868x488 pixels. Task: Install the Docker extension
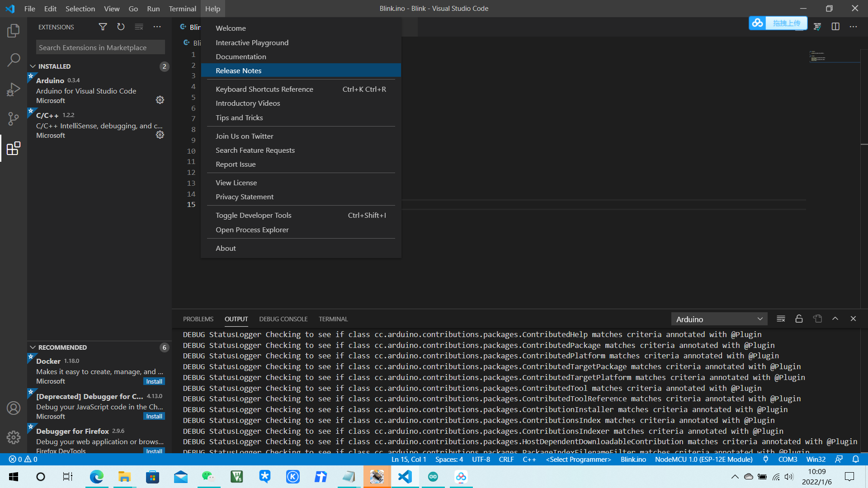pyautogui.click(x=154, y=381)
